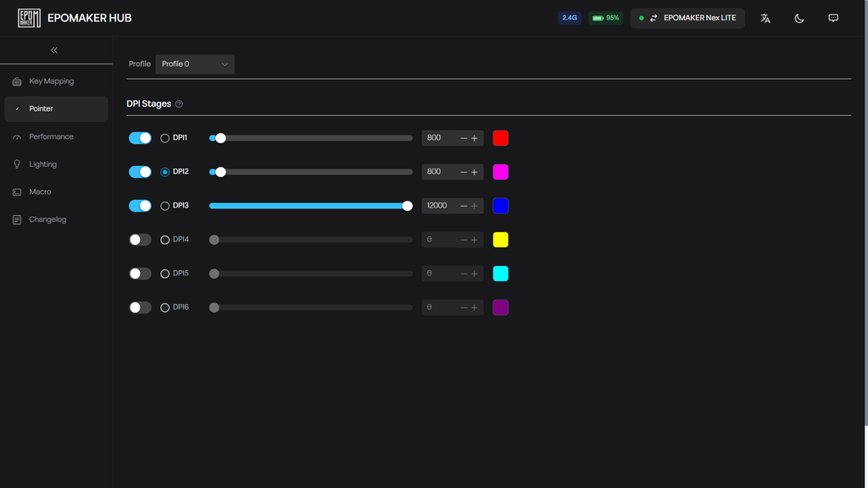Decrease DPI2 value with minus
The width and height of the screenshot is (868, 488).
click(x=464, y=172)
